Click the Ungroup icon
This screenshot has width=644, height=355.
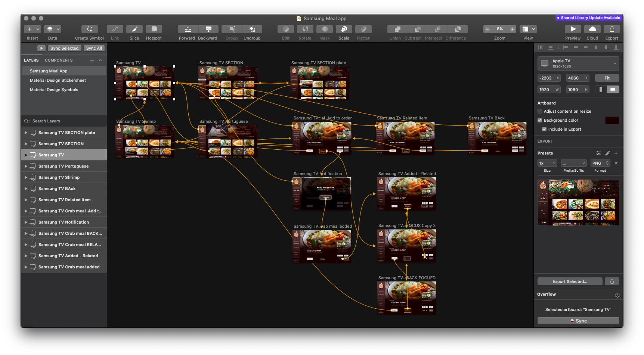252,29
